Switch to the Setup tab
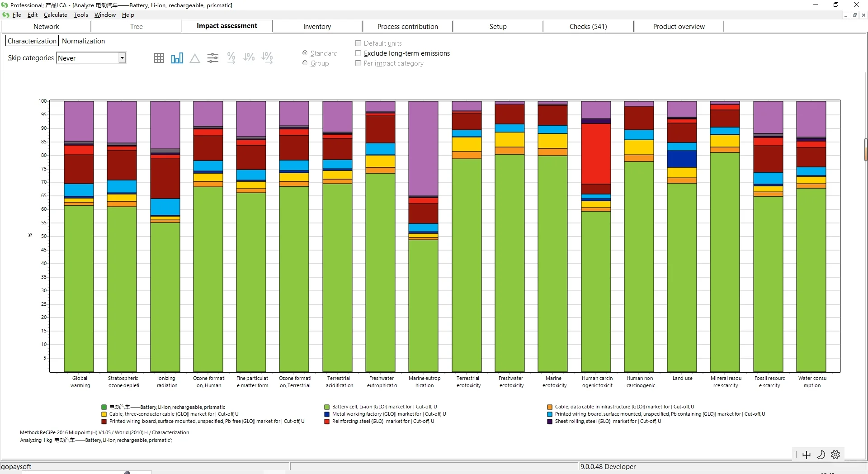This screenshot has width=868, height=474. [x=498, y=27]
